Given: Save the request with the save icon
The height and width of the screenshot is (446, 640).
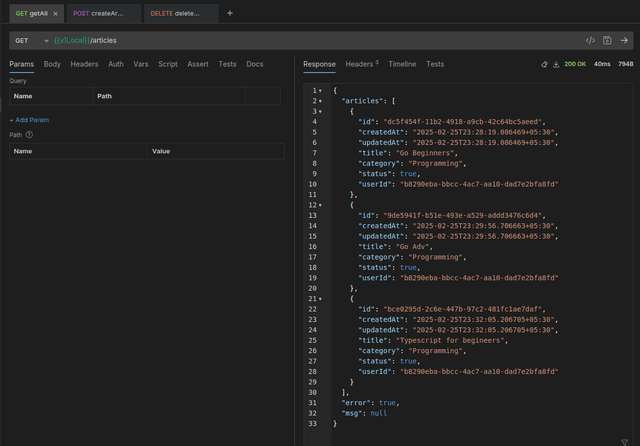Looking at the screenshot, I should click(607, 40).
